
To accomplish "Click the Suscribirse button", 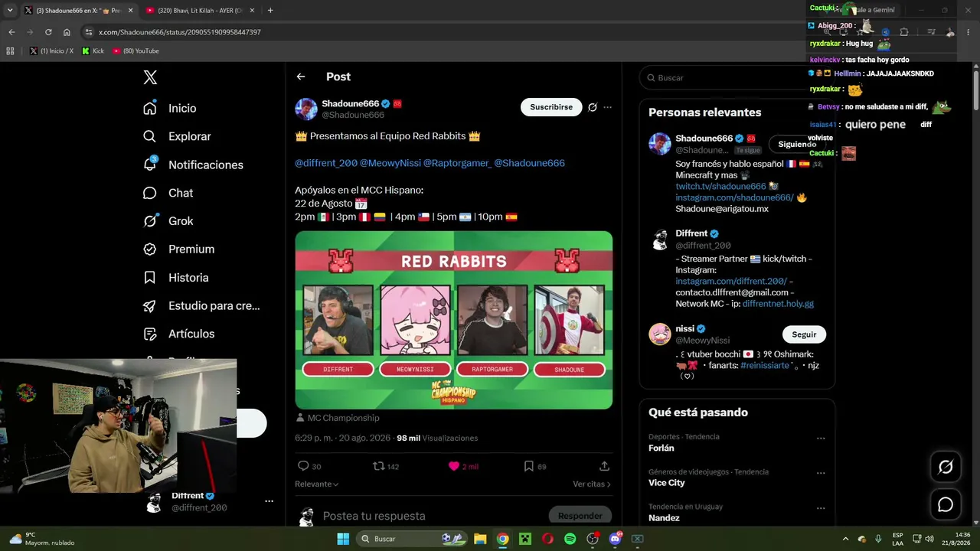I will pyautogui.click(x=551, y=107).
